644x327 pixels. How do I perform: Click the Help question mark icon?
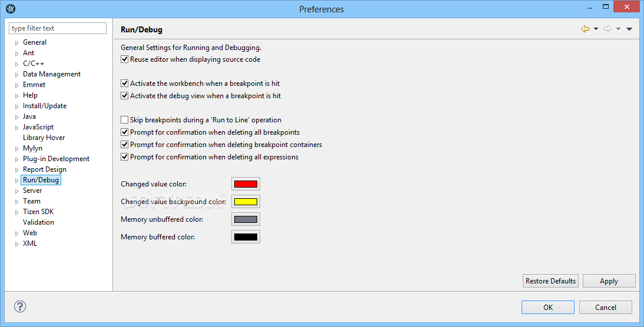[x=19, y=306]
